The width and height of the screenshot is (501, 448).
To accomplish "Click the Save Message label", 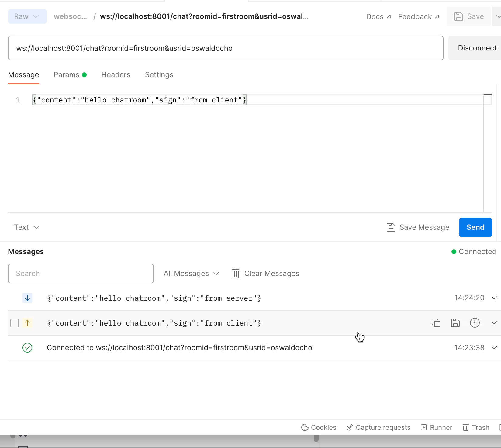I will pyautogui.click(x=424, y=227).
